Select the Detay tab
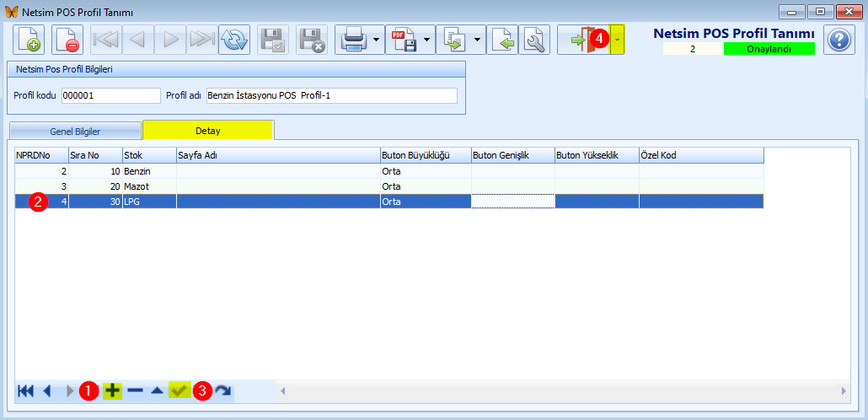Image resolution: width=868 pixels, height=420 pixels. tap(208, 130)
